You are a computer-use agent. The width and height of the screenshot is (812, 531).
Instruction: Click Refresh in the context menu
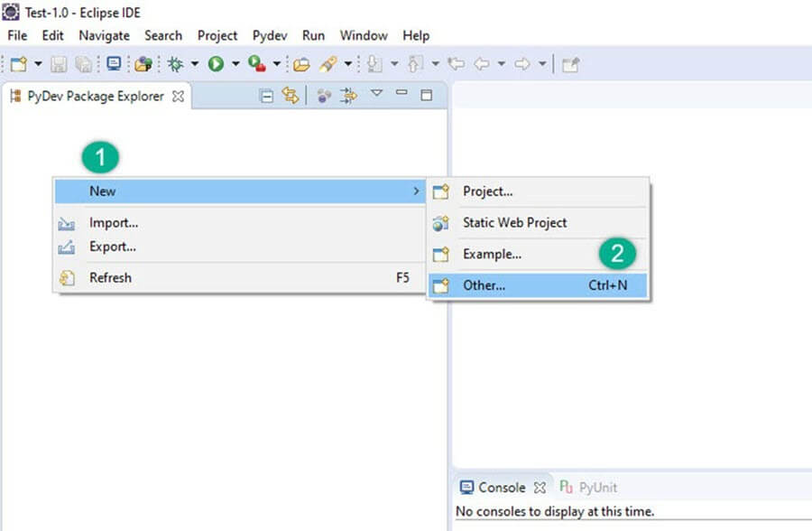tap(110, 278)
